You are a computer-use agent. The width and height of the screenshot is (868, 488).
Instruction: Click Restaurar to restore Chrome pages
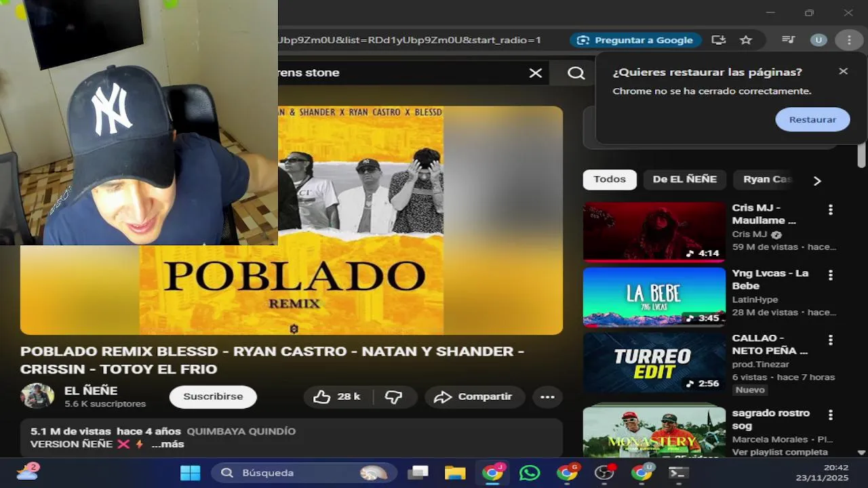(812, 119)
